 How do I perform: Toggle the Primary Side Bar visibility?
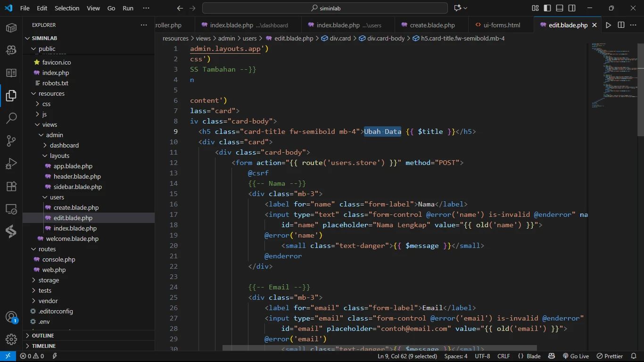pos(547,8)
